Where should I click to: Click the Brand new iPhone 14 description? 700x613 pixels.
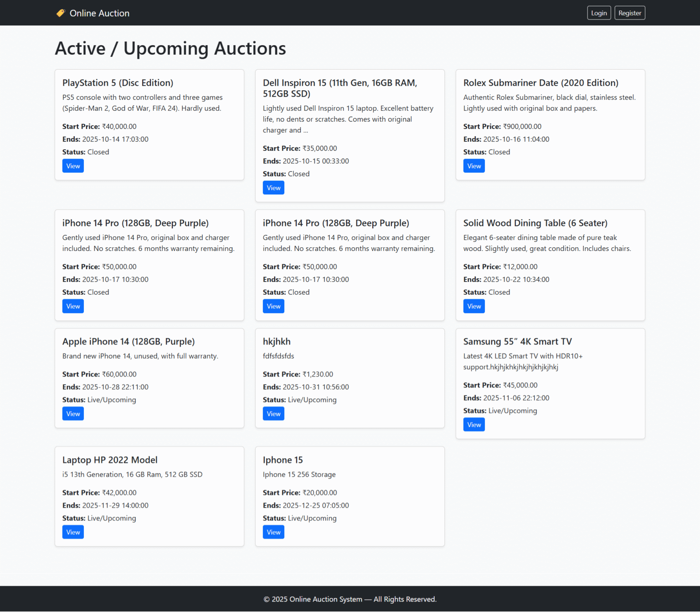[x=140, y=356]
